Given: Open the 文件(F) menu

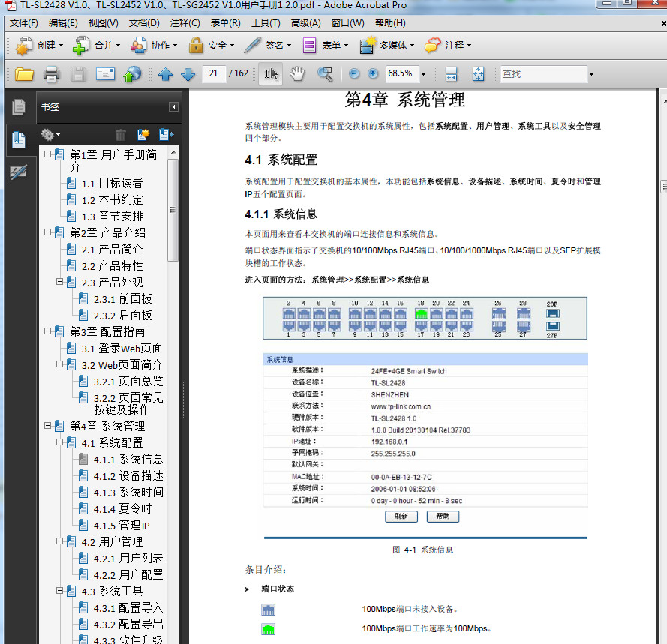Looking at the screenshot, I should (24, 23).
